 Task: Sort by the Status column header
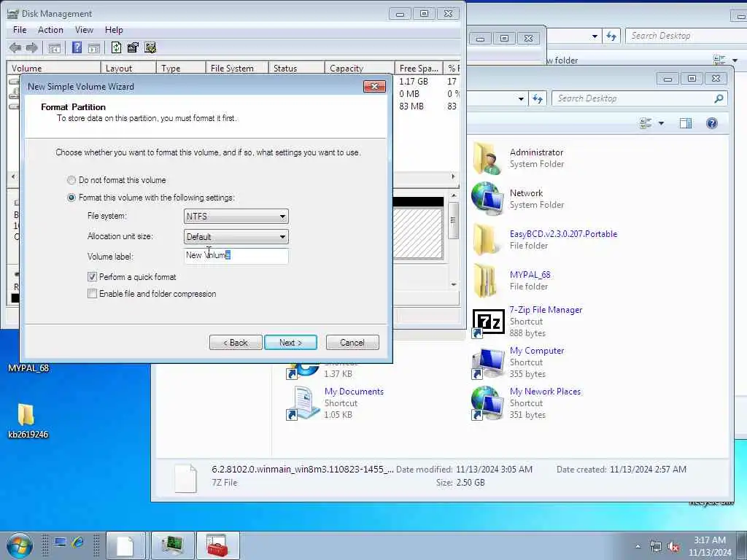tap(297, 69)
